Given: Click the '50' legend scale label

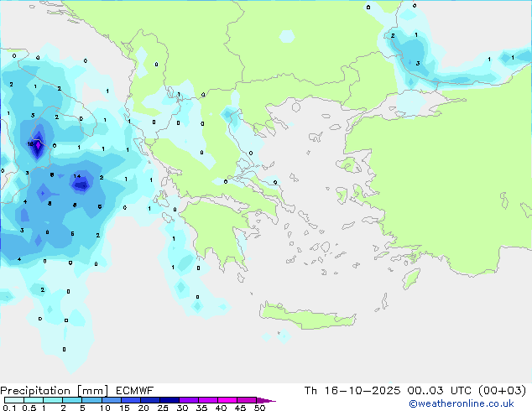Looking at the screenshot, I should (x=260, y=408).
